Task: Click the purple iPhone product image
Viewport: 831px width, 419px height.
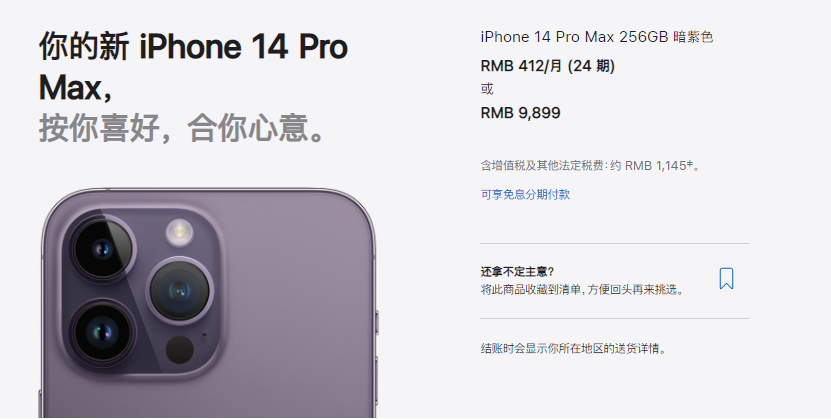Action: pyautogui.click(x=207, y=303)
